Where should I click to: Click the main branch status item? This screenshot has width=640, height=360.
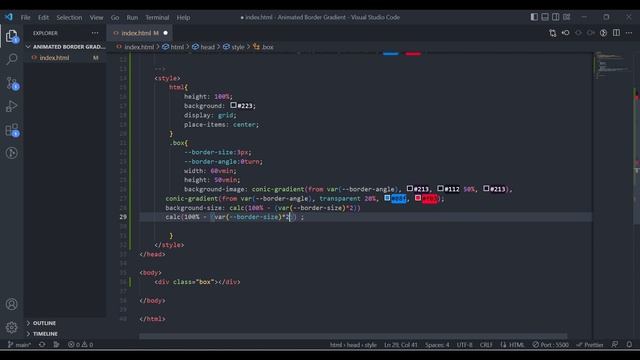20,344
